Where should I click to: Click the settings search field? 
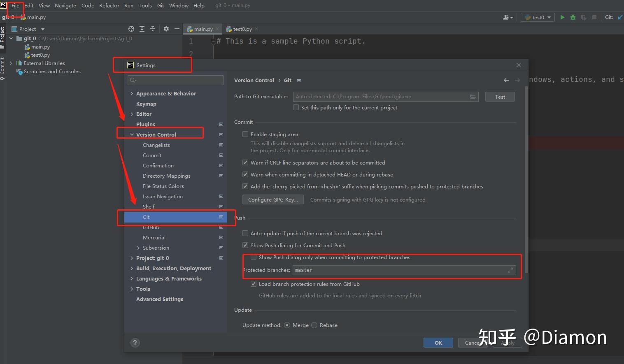pyautogui.click(x=176, y=80)
